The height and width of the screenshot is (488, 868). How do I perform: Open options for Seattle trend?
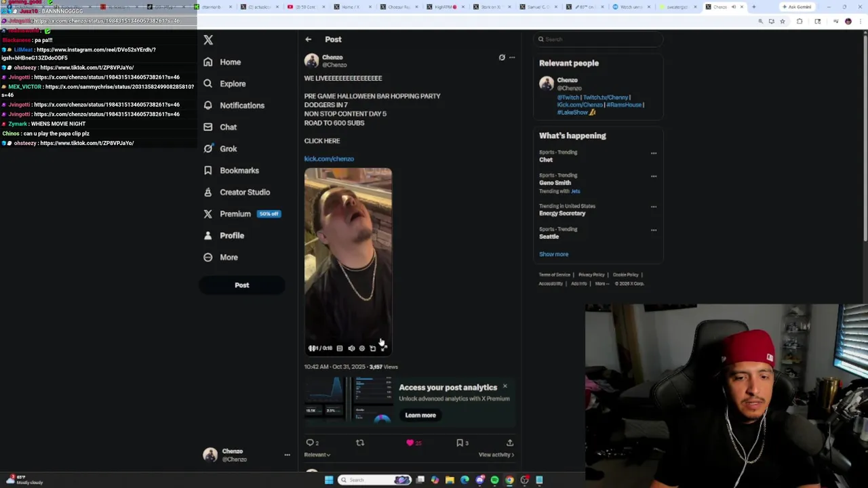click(654, 230)
